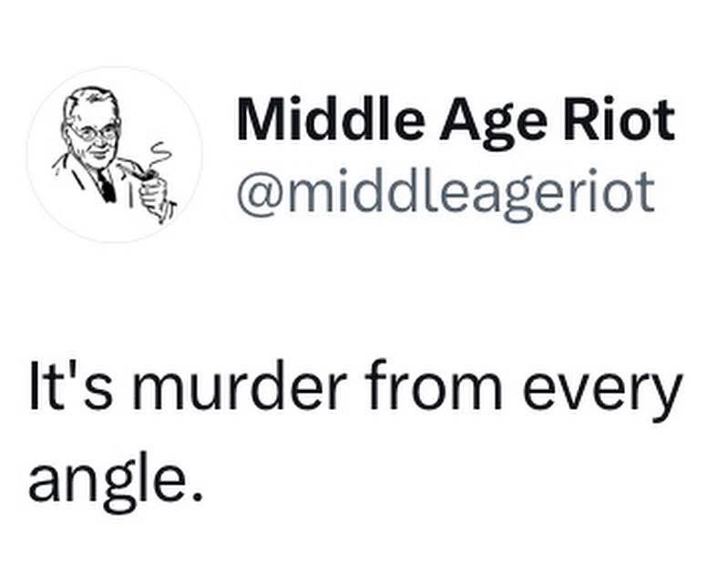Click the man's glasses in the avatar
Screen dimensions: 728x583
95,131
